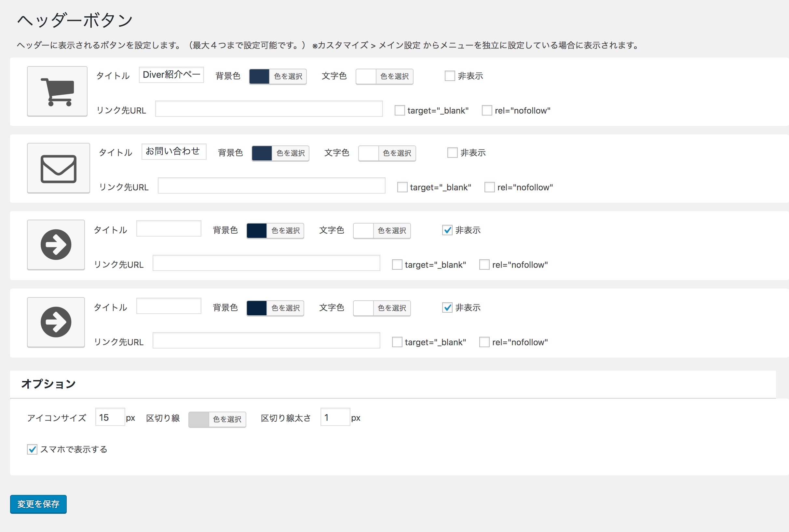
Task: Click the dark navy 背景色 swatch in row three
Action: click(257, 231)
